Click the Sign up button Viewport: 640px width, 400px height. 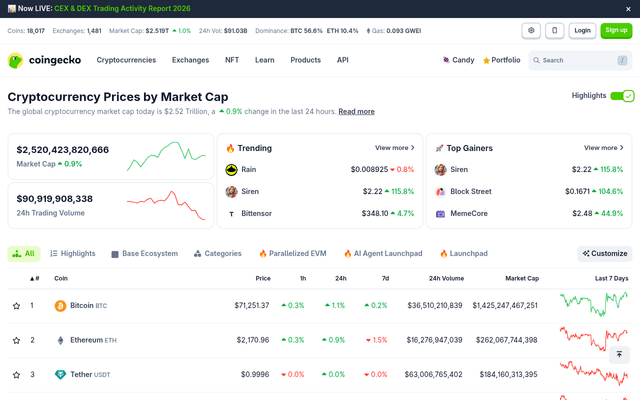tap(616, 31)
